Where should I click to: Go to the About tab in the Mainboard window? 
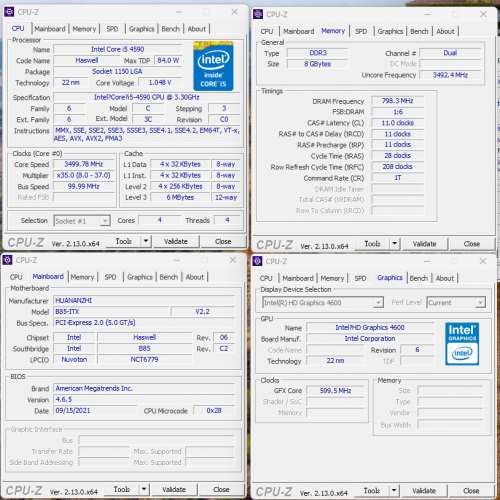195,277
